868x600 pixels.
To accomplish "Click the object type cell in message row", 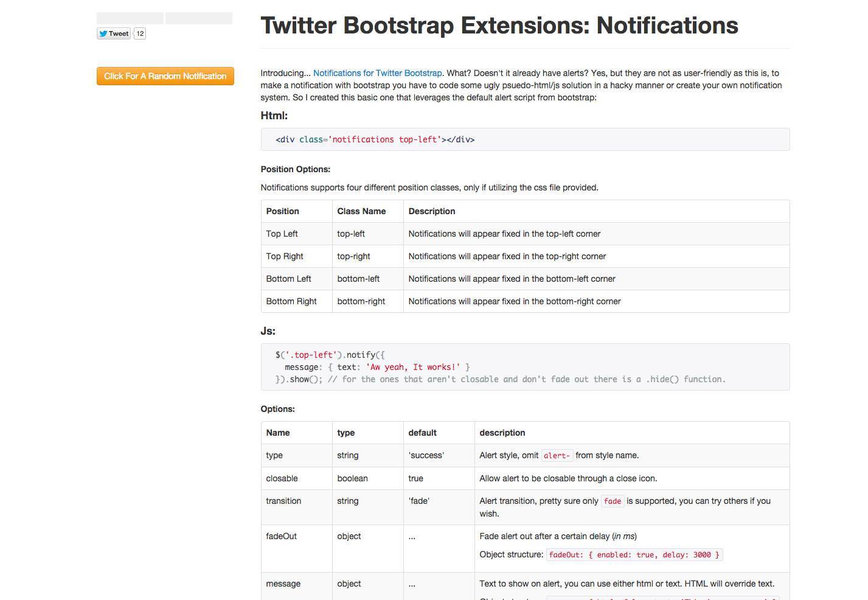I will tap(368, 586).
